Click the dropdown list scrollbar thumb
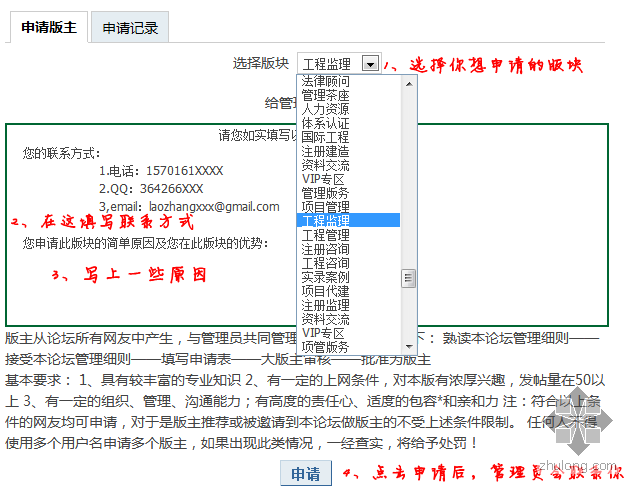Viewport: 639px width, 494px height. [x=408, y=278]
